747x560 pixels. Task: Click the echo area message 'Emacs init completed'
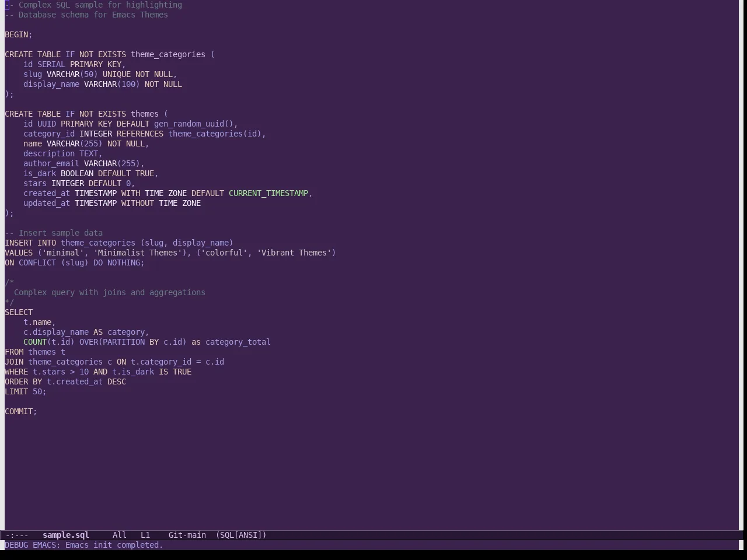(114, 545)
